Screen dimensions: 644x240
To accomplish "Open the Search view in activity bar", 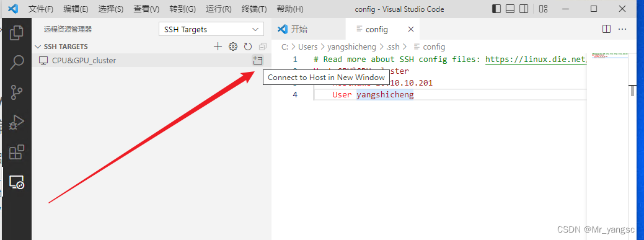I will (17, 63).
